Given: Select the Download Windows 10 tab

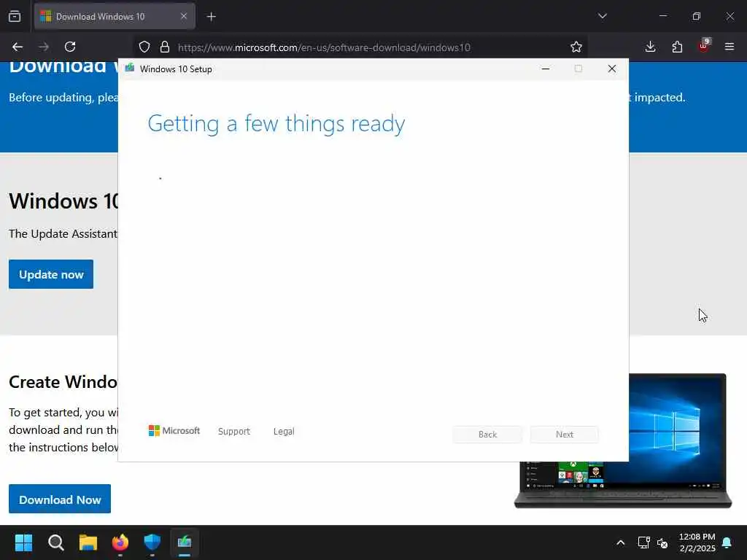Looking at the screenshot, I should (115, 16).
